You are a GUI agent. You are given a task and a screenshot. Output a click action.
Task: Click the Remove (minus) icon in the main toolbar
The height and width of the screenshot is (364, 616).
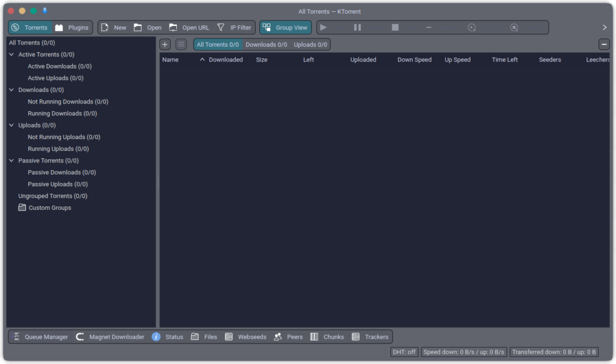tap(428, 28)
